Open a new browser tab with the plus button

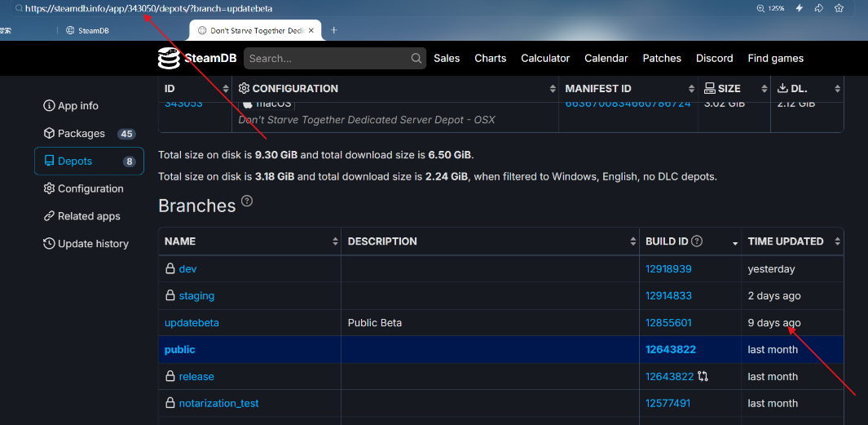[x=333, y=30]
